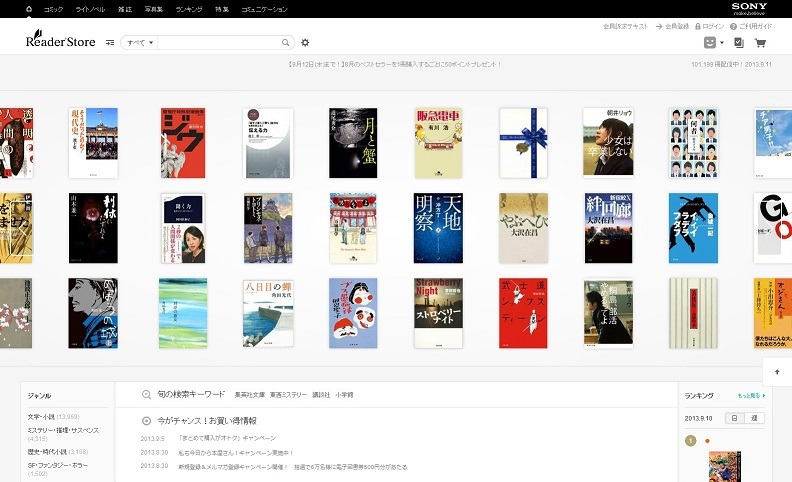
Task: Select the ミステリー・推理・サスペンス genre
Action: tap(63, 435)
